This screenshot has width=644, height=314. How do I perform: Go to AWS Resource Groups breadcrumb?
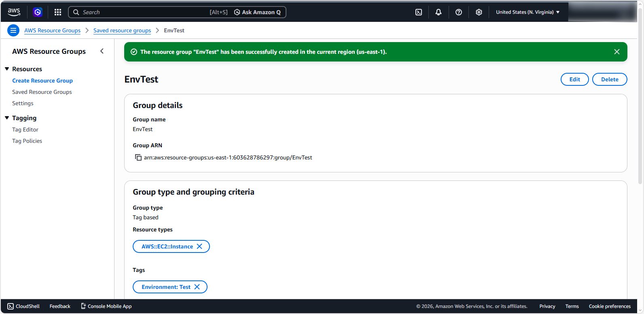pos(52,30)
